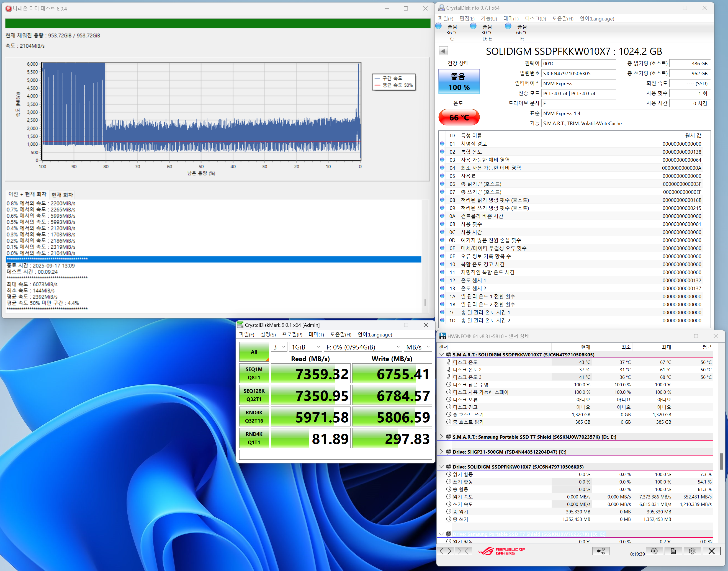Click HWiNFO shrink layout arrows button

tap(464, 551)
